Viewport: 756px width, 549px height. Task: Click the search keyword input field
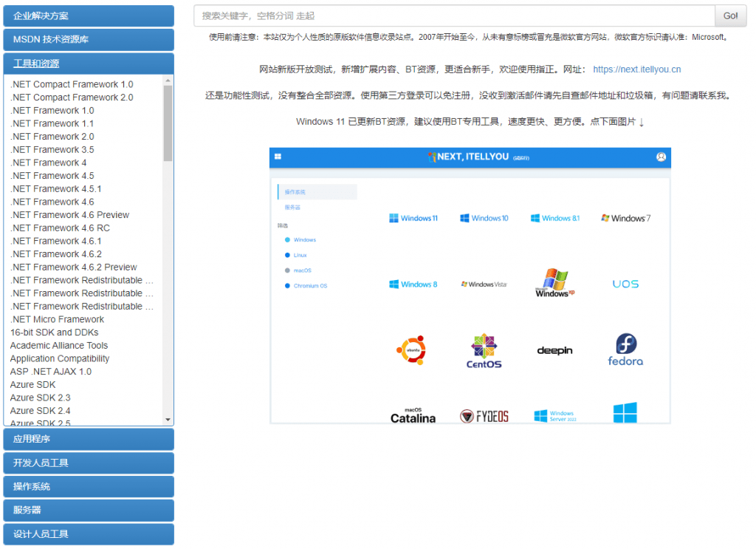454,16
